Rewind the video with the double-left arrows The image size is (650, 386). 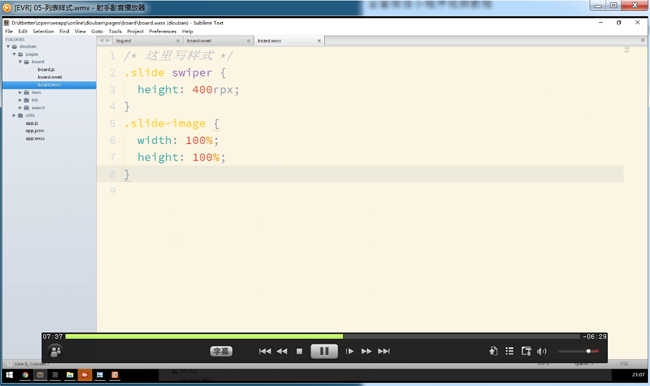282,351
